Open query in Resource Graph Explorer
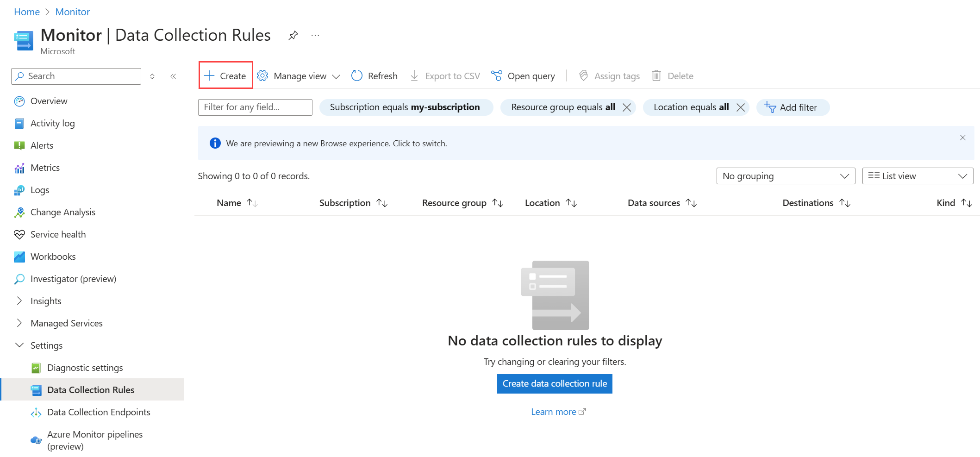Image resolution: width=980 pixels, height=457 pixels. click(x=524, y=76)
